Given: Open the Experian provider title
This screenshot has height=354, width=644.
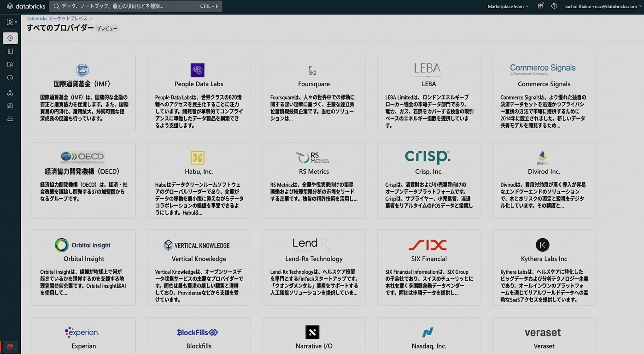Looking at the screenshot, I should coord(84,346).
